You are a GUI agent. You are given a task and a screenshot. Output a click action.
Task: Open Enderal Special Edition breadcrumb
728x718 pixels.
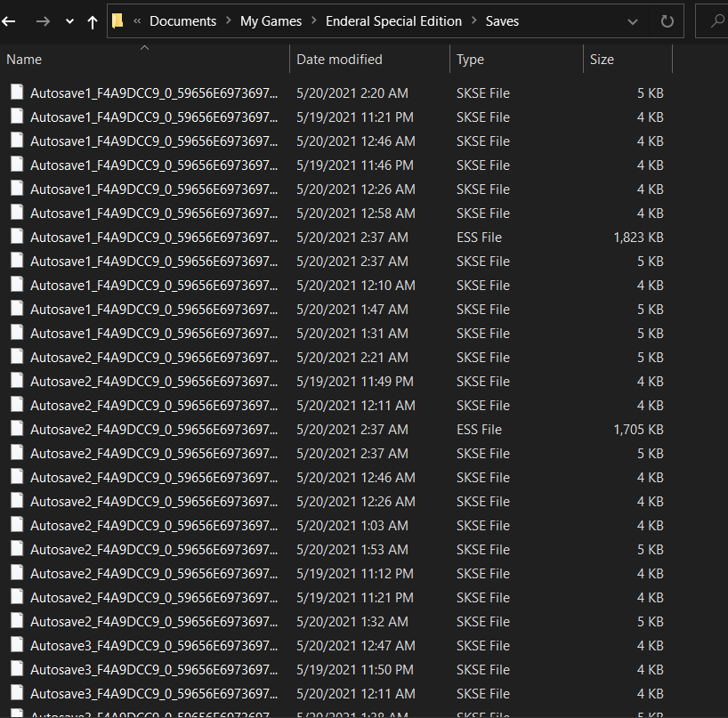[x=393, y=20]
